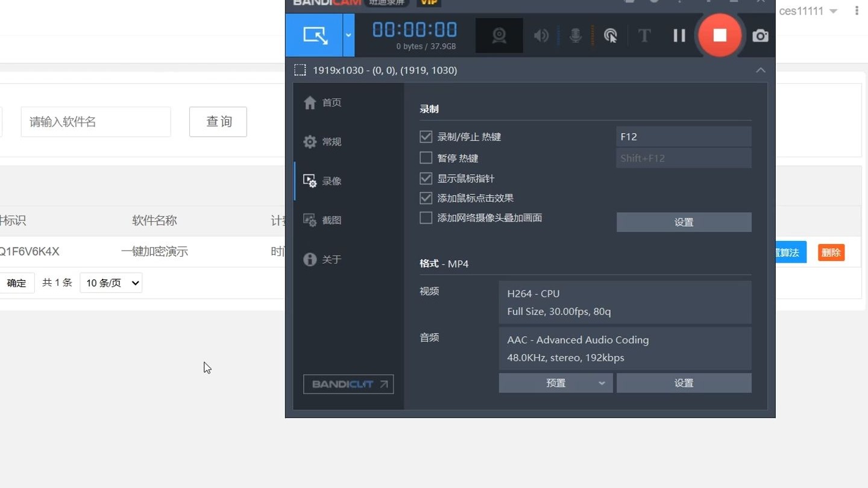Pause the recording
Screen dimensions: 868x488
coord(679,36)
